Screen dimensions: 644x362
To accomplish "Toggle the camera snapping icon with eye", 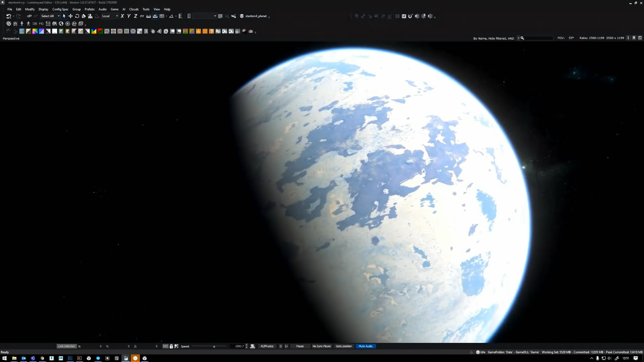I will click(155, 16).
